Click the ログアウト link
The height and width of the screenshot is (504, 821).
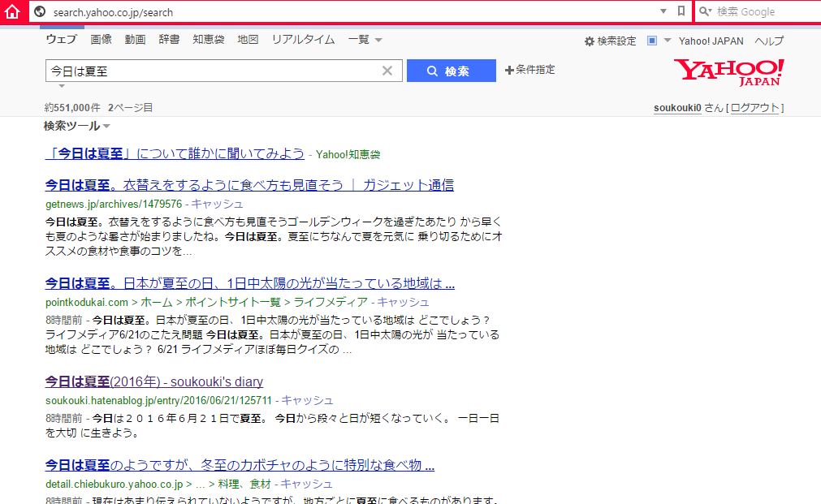tap(755, 108)
